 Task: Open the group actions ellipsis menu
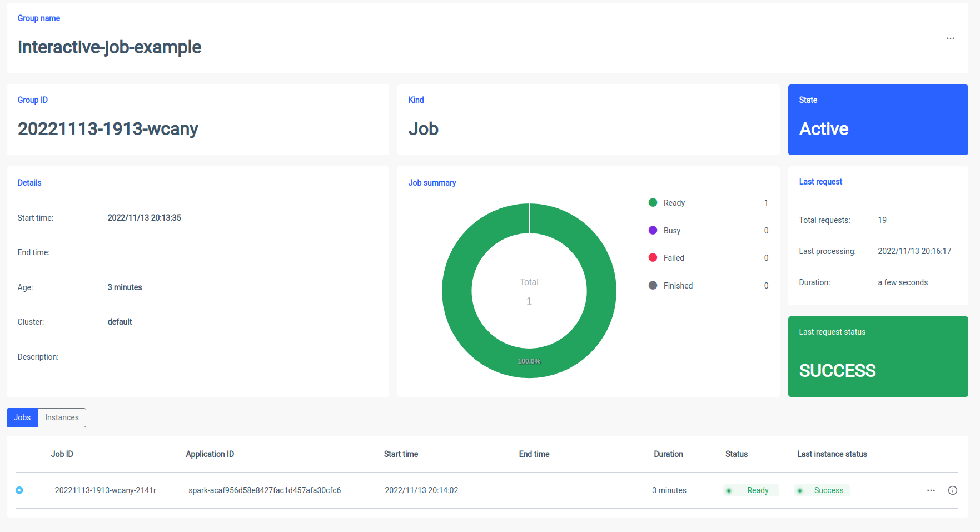point(950,38)
